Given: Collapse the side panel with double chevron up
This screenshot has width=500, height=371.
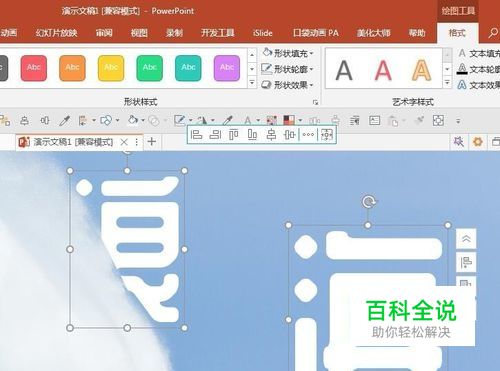Looking at the screenshot, I should pos(466,239).
